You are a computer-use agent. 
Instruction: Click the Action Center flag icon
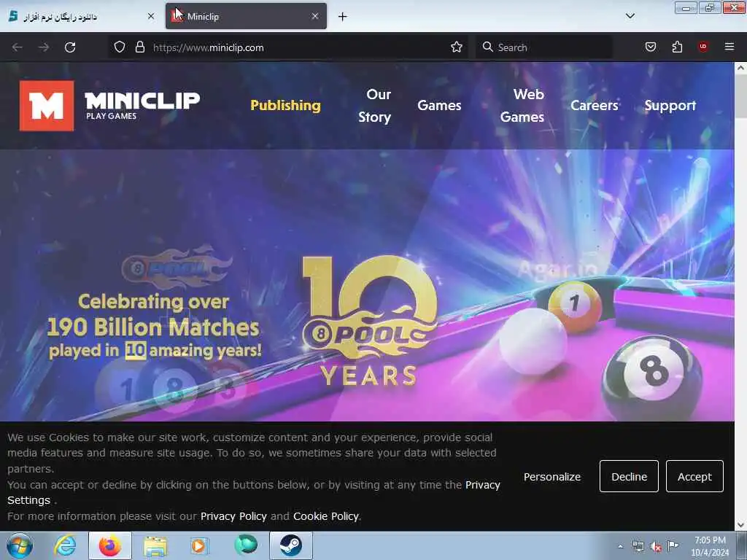[x=673, y=545]
